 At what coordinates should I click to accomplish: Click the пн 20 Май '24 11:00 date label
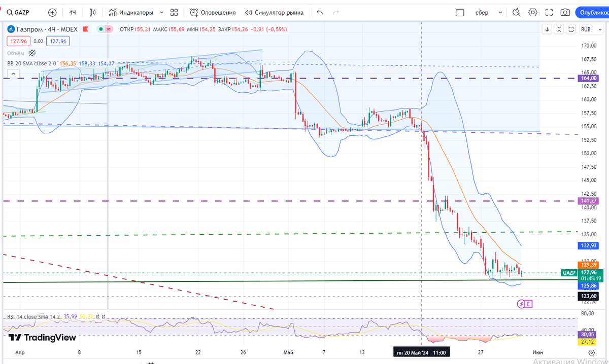[421, 352]
